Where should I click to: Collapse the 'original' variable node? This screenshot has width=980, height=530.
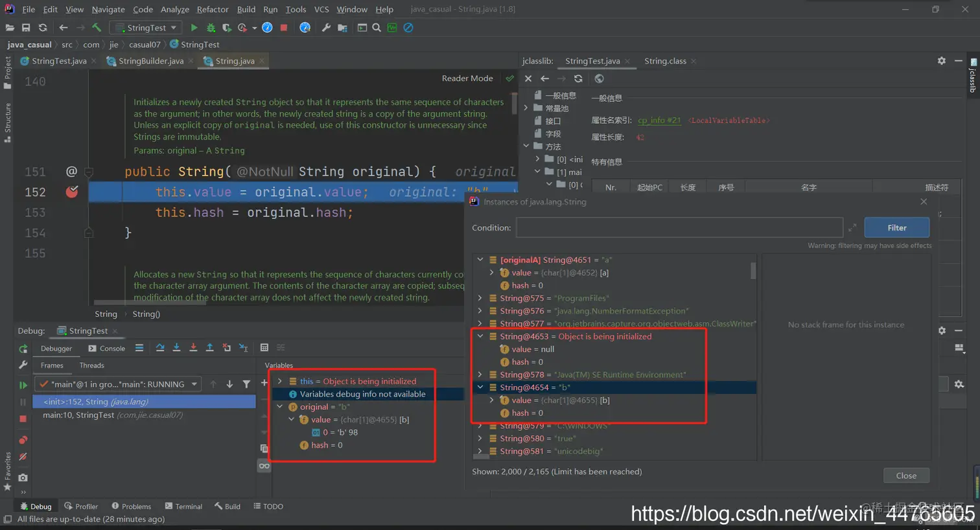(x=280, y=407)
